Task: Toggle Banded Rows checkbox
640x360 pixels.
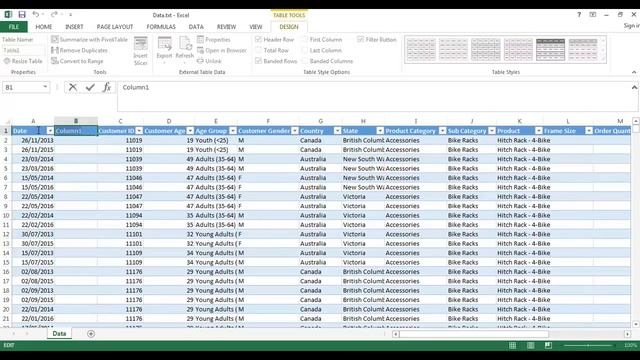Action: (x=258, y=61)
